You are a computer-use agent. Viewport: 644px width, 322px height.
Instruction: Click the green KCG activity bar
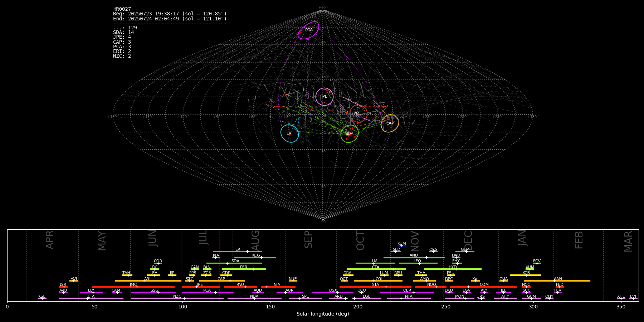[x=255, y=257]
